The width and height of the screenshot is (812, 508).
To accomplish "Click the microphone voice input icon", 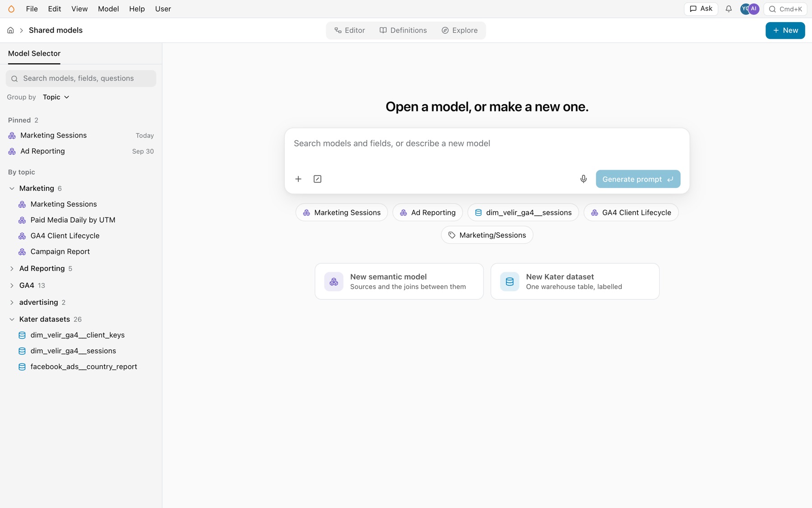I will pos(583,179).
